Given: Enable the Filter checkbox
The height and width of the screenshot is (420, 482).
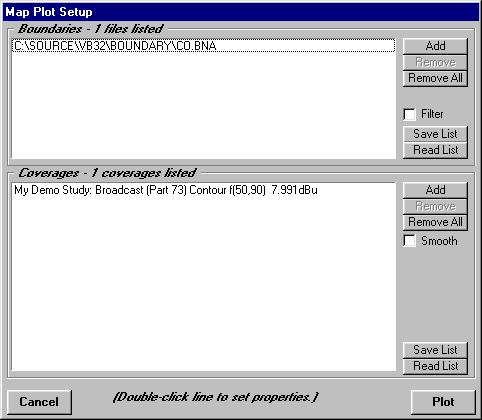Looking at the screenshot, I should click(x=409, y=114).
